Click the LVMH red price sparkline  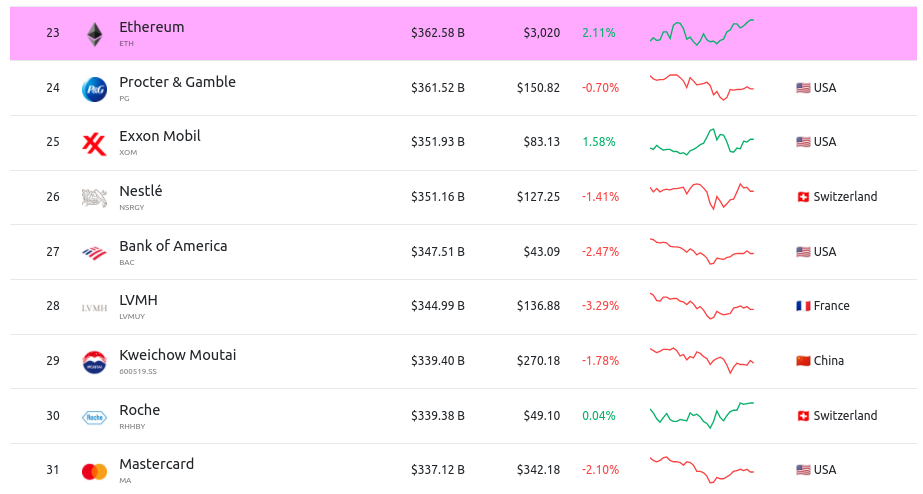pos(701,305)
